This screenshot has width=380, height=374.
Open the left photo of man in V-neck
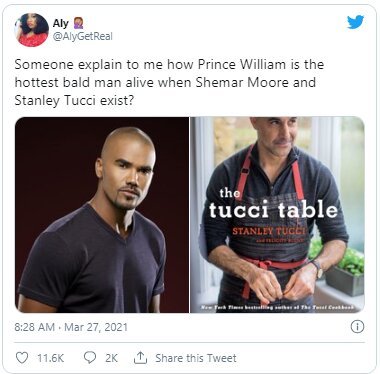[102, 215]
